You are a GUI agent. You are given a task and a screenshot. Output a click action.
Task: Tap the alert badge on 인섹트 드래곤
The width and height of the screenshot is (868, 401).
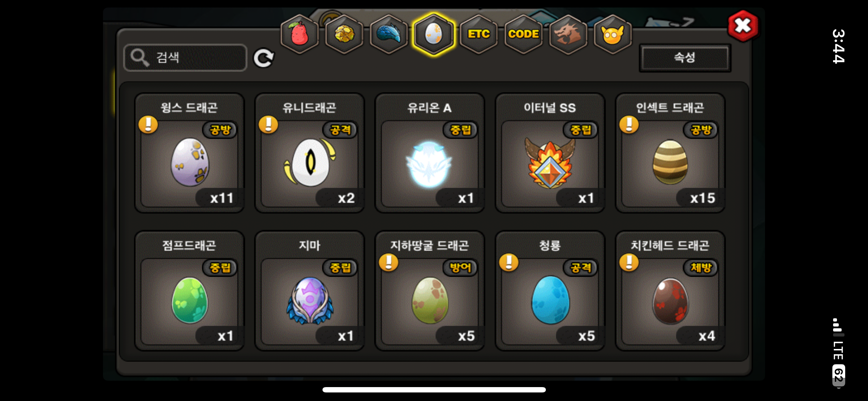[x=629, y=125]
